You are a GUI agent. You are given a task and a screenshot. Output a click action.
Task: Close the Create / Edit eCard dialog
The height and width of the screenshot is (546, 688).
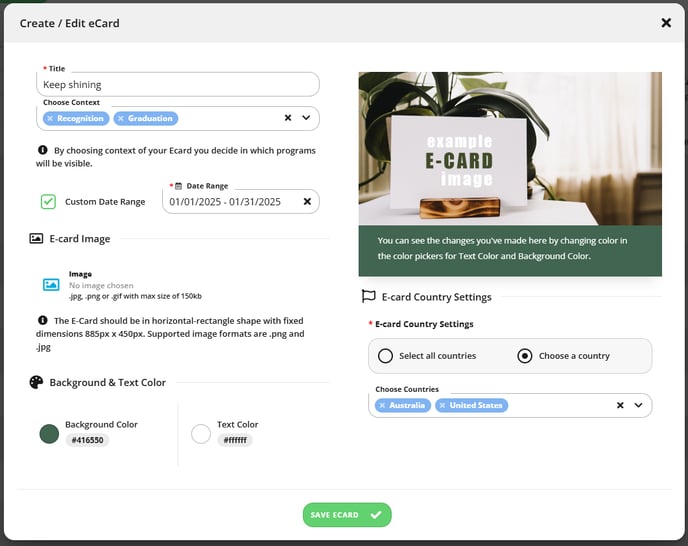(666, 23)
